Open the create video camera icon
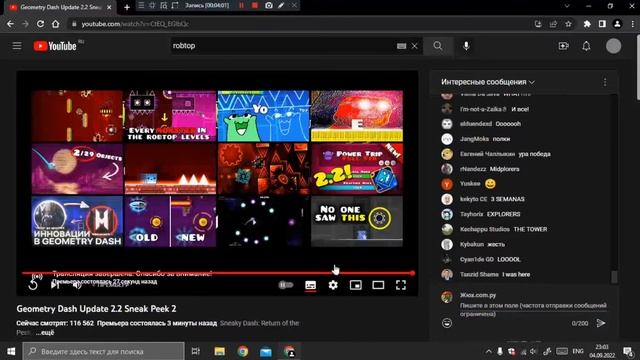 (x=563, y=46)
